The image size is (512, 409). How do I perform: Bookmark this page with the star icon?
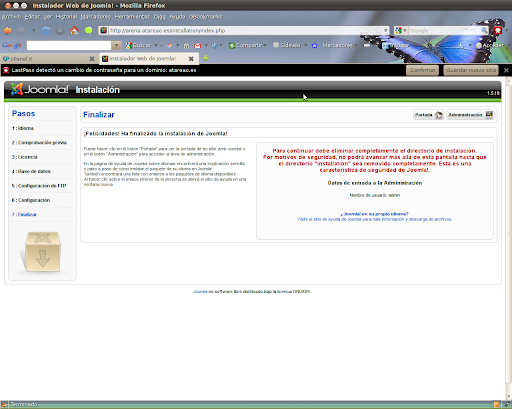(x=378, y=30)
